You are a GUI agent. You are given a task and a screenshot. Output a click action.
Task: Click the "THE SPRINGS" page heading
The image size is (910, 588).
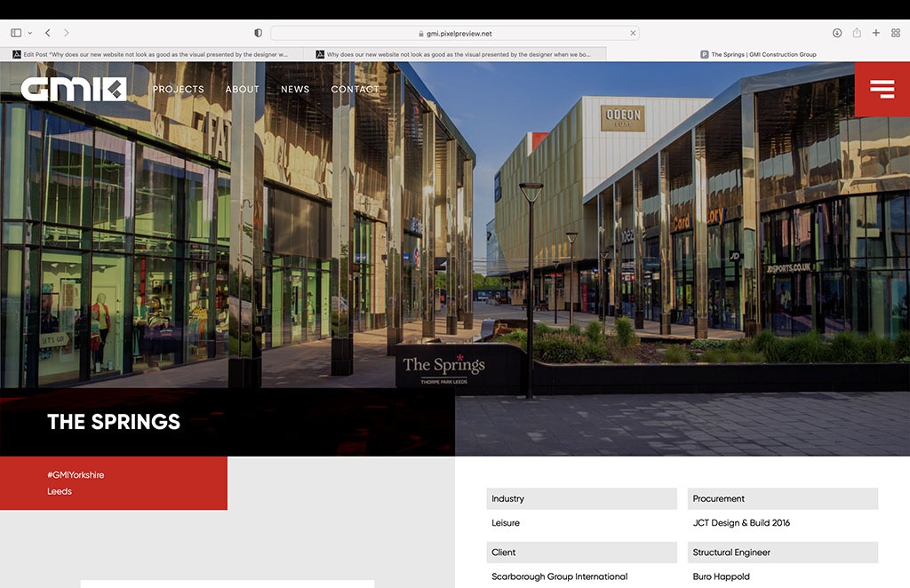[x=114, y=422]
